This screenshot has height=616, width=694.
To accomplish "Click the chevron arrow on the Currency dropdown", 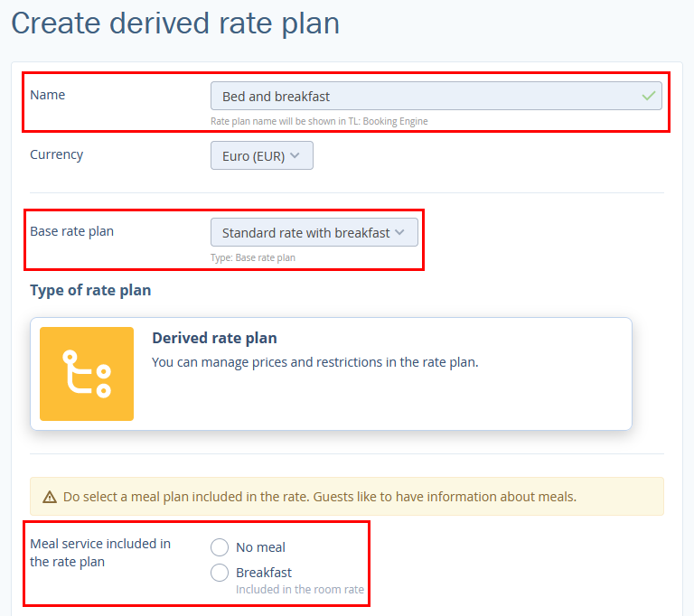I will pos(298,155).
